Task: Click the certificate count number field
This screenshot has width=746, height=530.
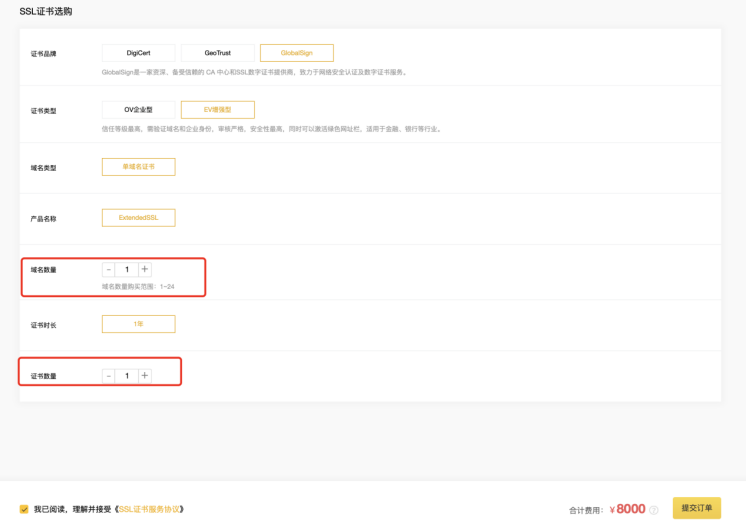Action: pos(127,376)
